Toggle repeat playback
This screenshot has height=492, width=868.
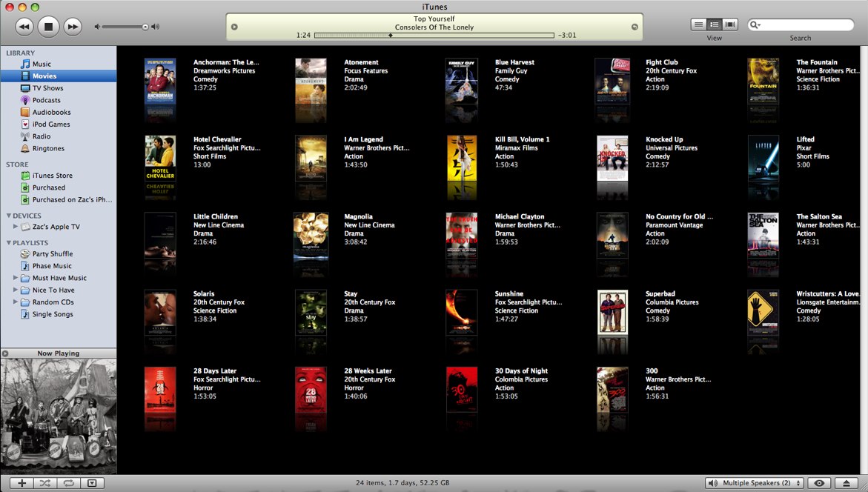pos(68,483)
